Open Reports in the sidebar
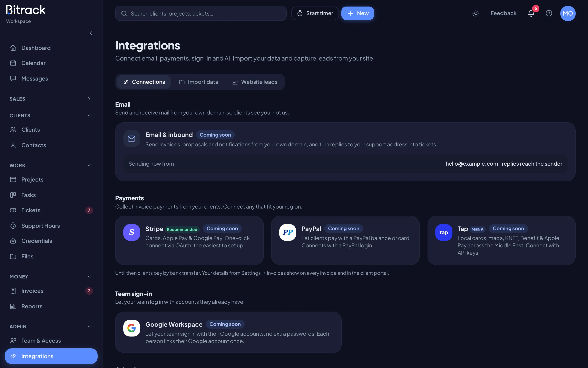Viewport: 588px width, 368px height. pos(51,306)
